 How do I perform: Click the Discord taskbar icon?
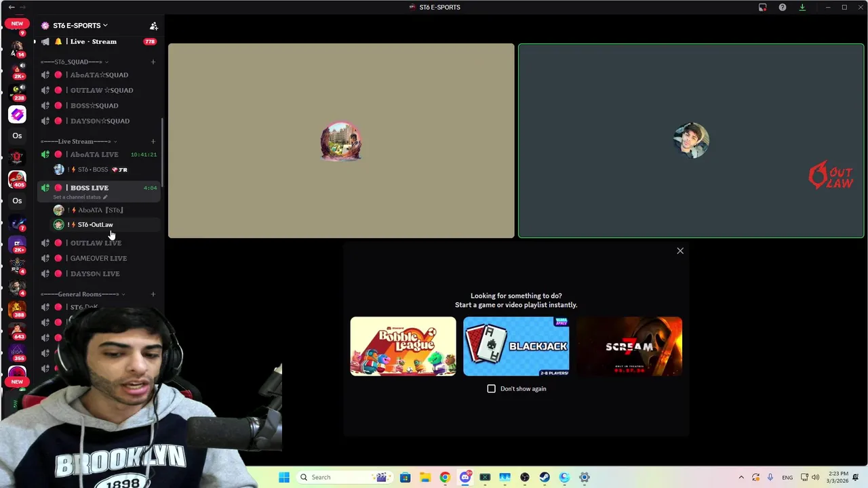click(x=465, y=477)
